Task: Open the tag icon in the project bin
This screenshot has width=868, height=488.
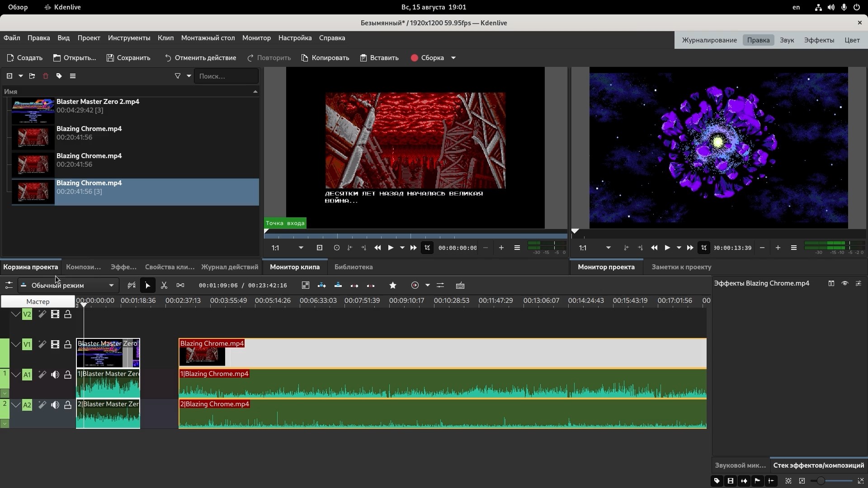Action: (59, 76)
